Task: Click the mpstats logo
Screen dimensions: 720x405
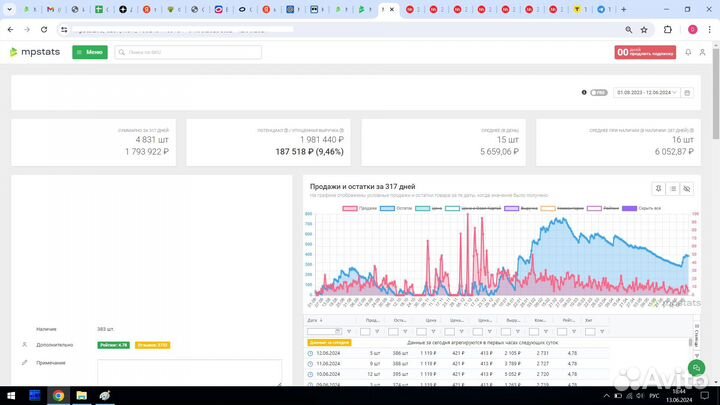Action: point(33,52)
